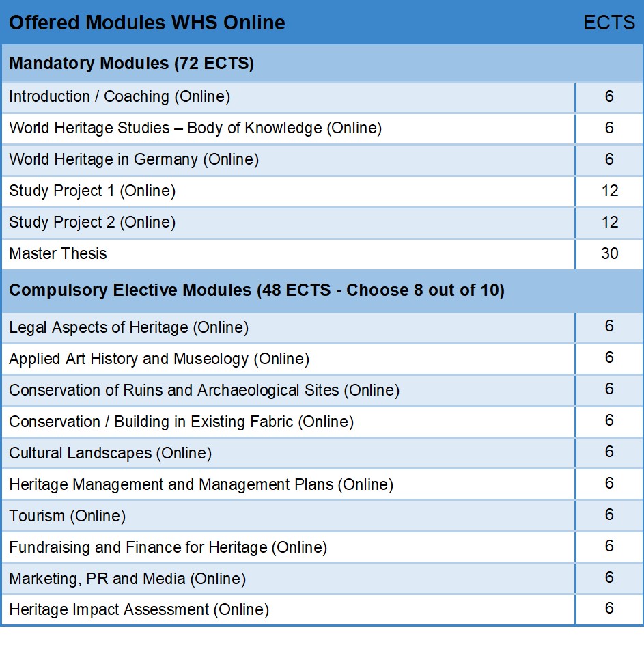Select 'Compulsory Elective Modules' section heading
This screenshot has width=644, height=660.
[257, 290]
